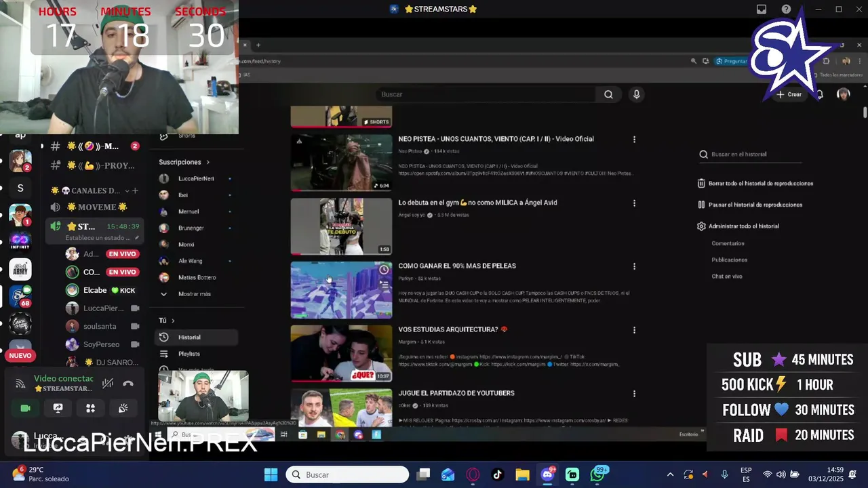
Task: Select Comentarios history type
Action: pyautogui.click(x=728, y=243)
